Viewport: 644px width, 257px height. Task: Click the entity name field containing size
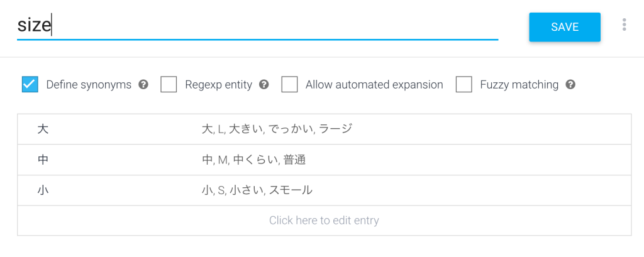click(x=252, y=27)
